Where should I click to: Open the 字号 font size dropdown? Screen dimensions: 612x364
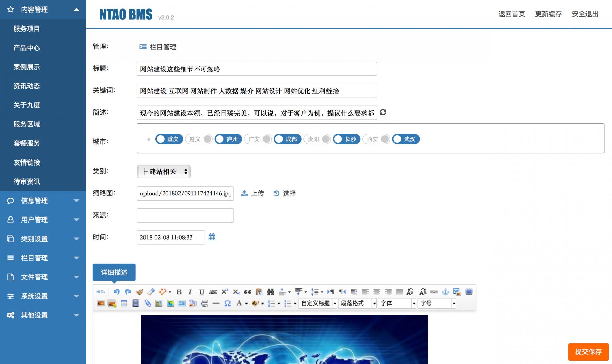(x=437, y=303)
